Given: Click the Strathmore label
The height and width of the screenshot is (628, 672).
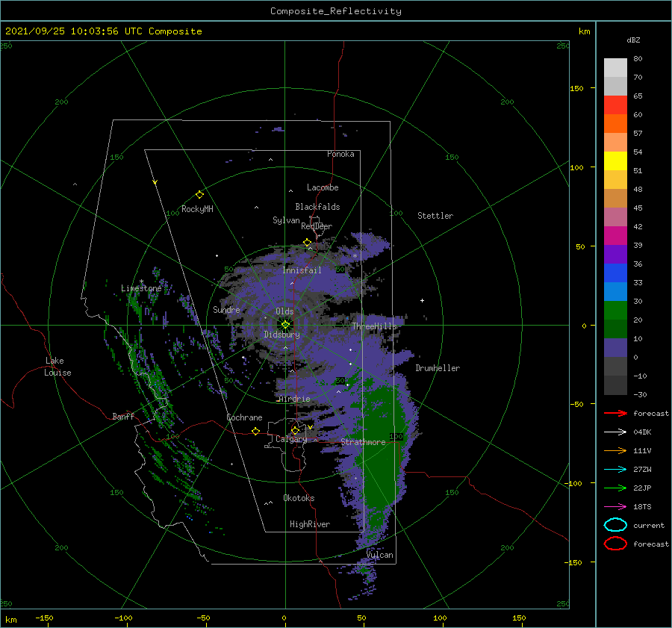Looking at the screenshot, I should pyautogui.click(x=363, y=442).
